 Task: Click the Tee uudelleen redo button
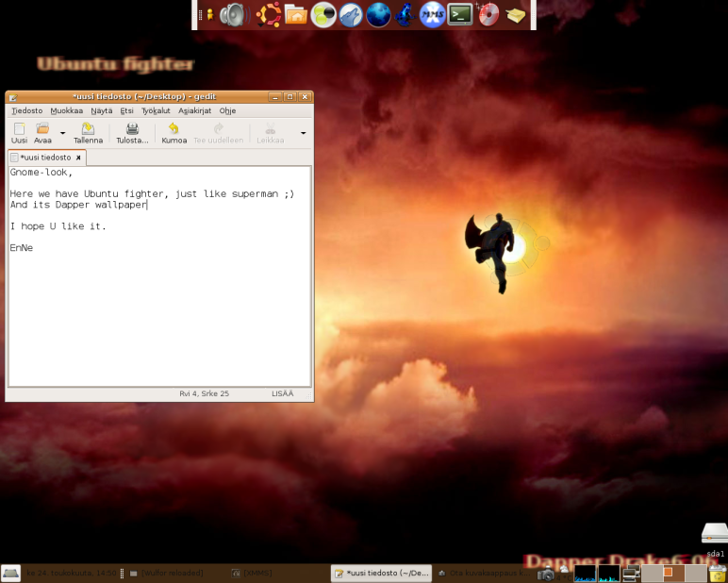pyautogui.click(x=218, y=133)
